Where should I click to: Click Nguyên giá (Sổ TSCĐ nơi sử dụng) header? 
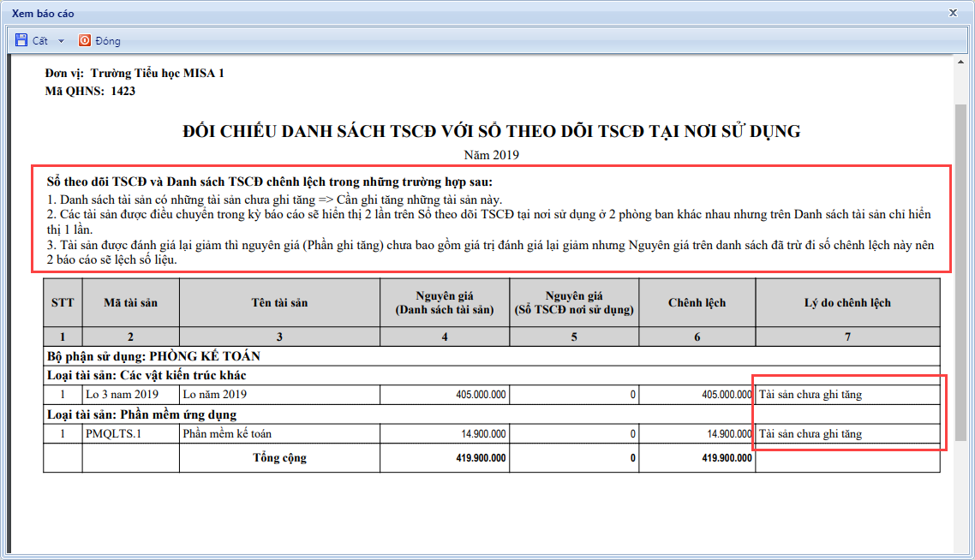(x=574, y=302)
